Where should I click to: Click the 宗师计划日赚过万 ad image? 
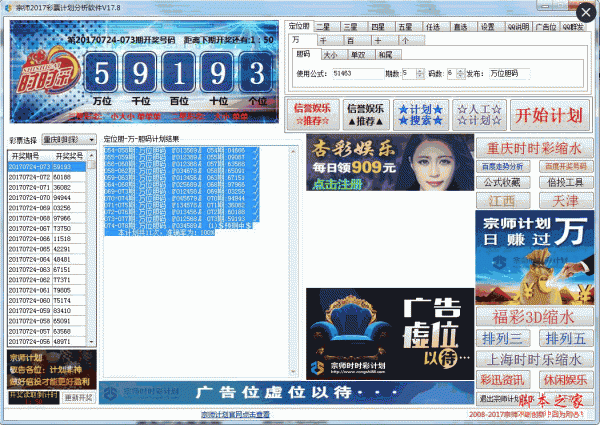(x=535, y=257)
